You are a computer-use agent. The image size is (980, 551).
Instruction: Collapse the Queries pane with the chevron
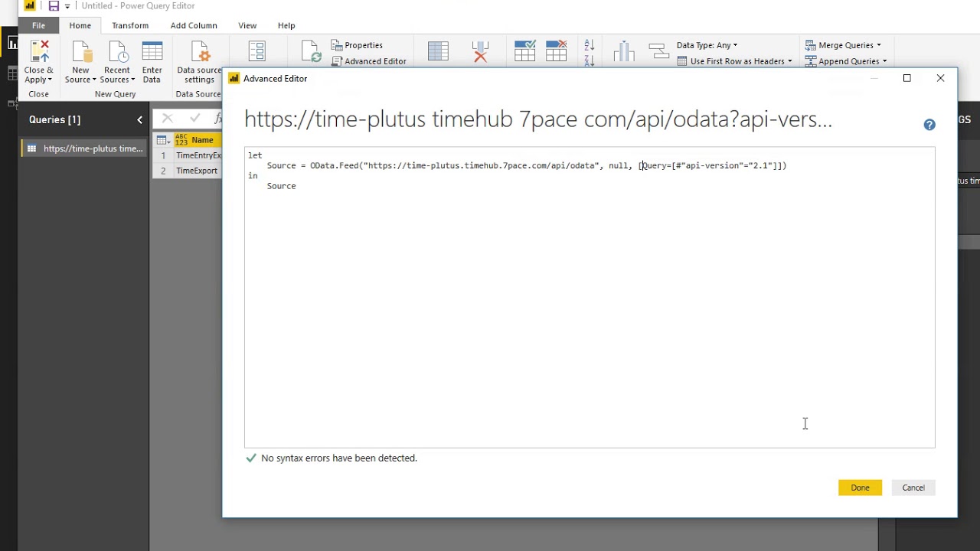pyautogui.click(x=140, y=119)
